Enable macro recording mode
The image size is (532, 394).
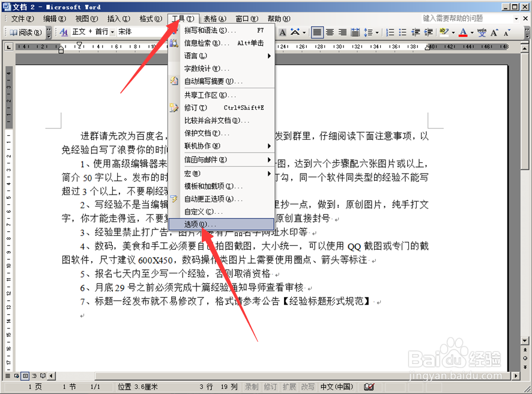250,387
